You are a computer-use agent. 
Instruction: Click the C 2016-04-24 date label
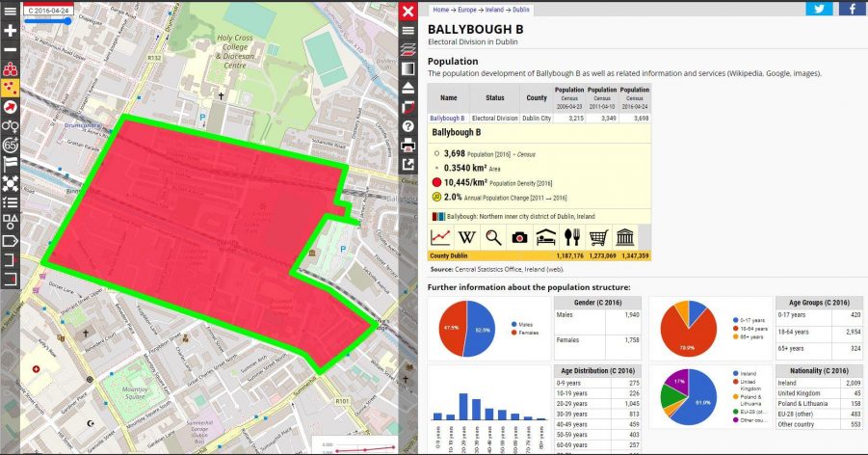coord(49,11)
